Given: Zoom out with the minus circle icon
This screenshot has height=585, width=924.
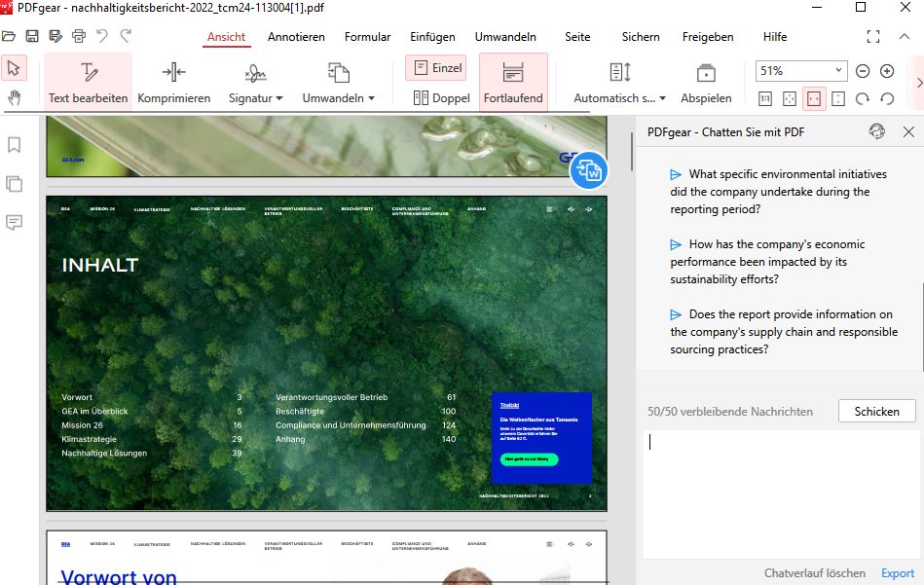Looking at the screenshot, I should point(863,71).
